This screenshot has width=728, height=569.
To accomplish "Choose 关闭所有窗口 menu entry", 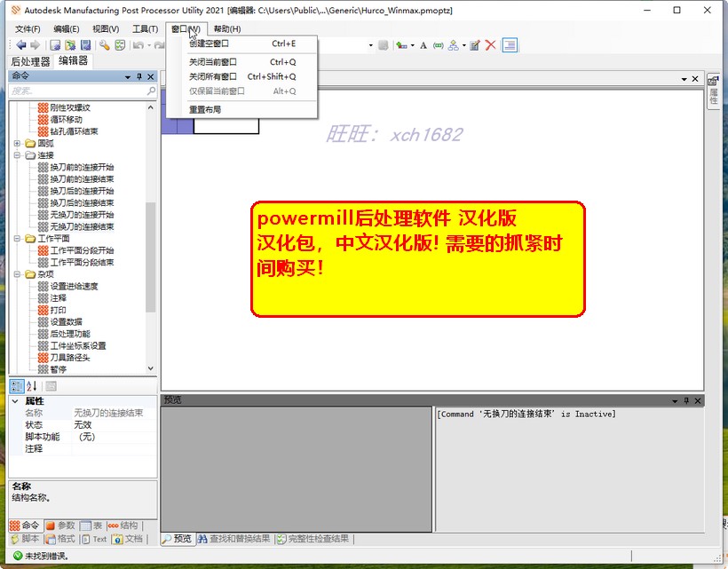I will pos(241,76).
